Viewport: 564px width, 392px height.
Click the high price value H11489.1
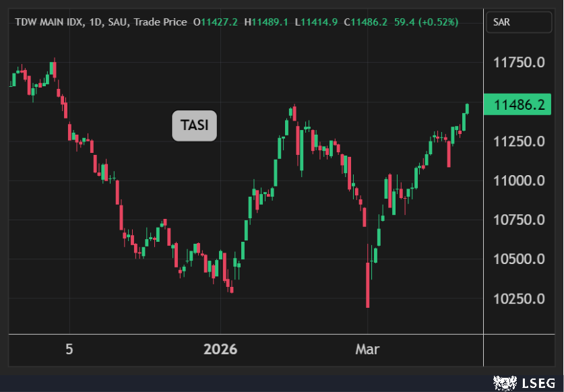click(265, 22)
